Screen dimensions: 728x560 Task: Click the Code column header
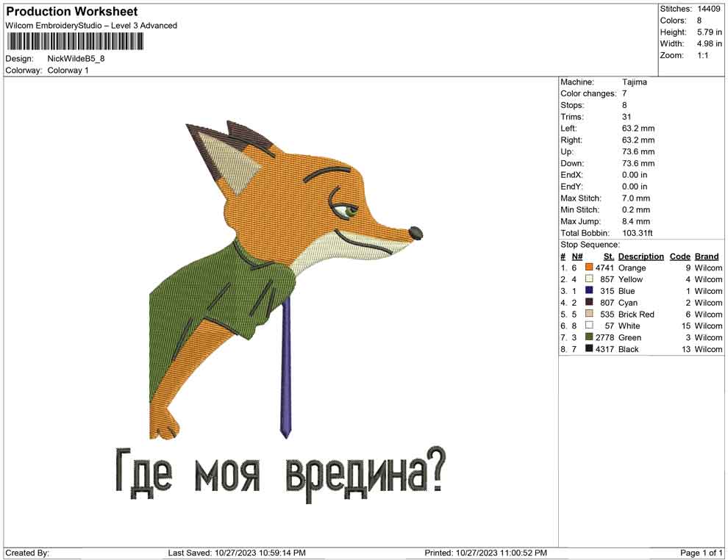point(680,256)
